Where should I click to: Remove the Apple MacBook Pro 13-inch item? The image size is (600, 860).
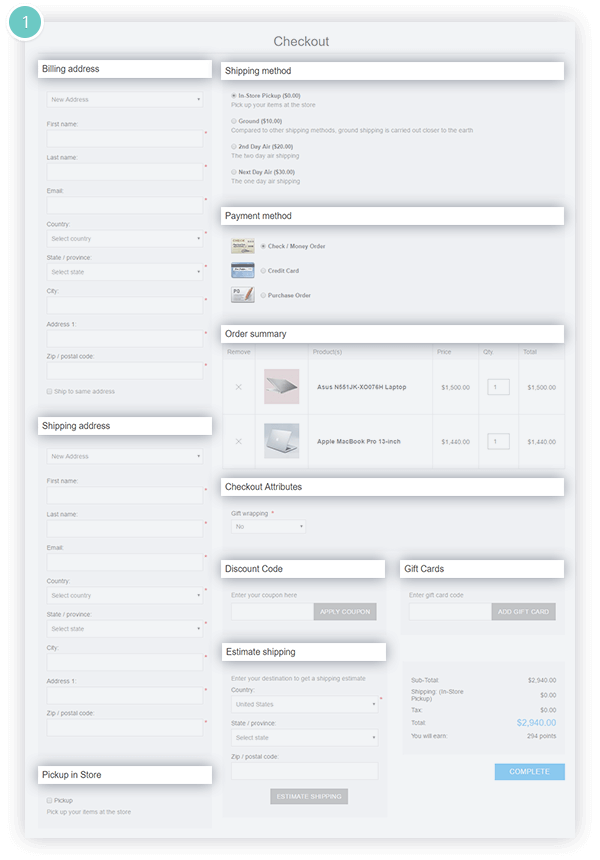pyautogui.click(x=239, y=442)
